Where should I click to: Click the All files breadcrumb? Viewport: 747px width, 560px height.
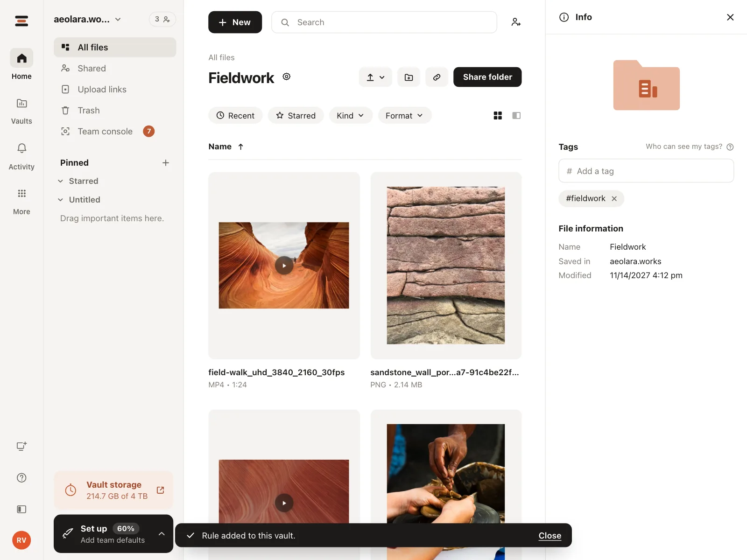pos(221,57)
